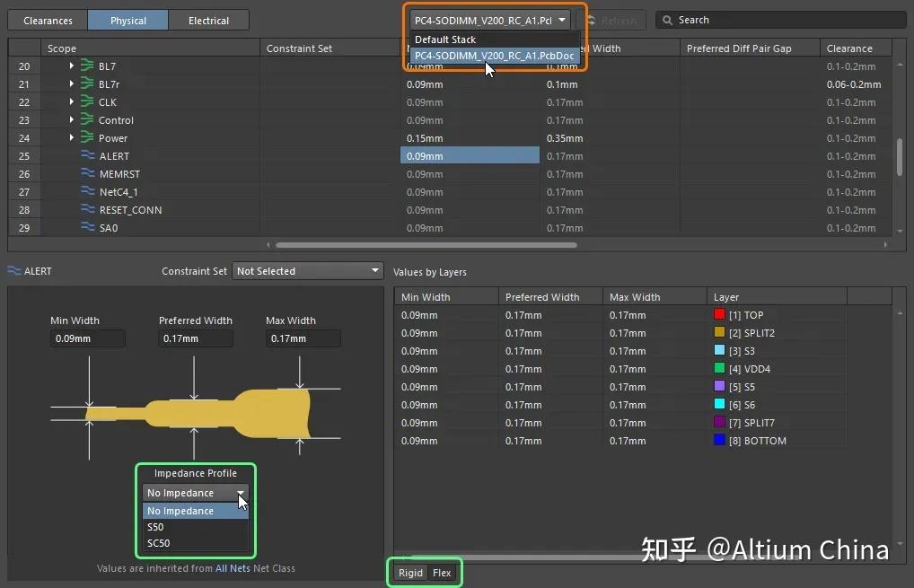914x588 pixels.
Task: Click the blue BOTTOM layer color swatch
Action: coord(719,440)
